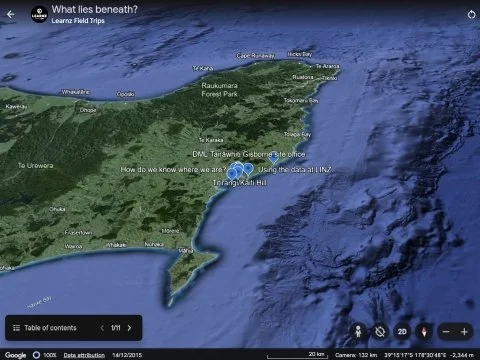Screen dimensions: 480x360
Task: Click the 'What lies beneath?' title
Action: [x=95, y=9]
